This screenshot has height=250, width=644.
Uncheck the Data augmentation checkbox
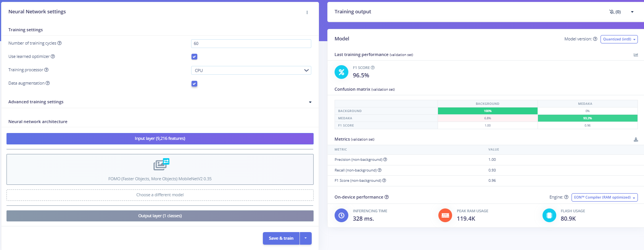(194, 83)
